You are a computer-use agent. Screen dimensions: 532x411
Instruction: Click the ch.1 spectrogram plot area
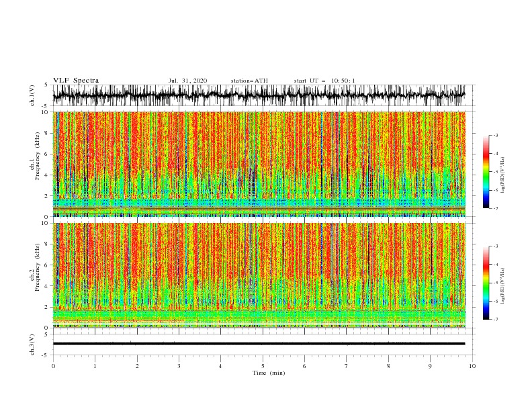click(259, 164)
